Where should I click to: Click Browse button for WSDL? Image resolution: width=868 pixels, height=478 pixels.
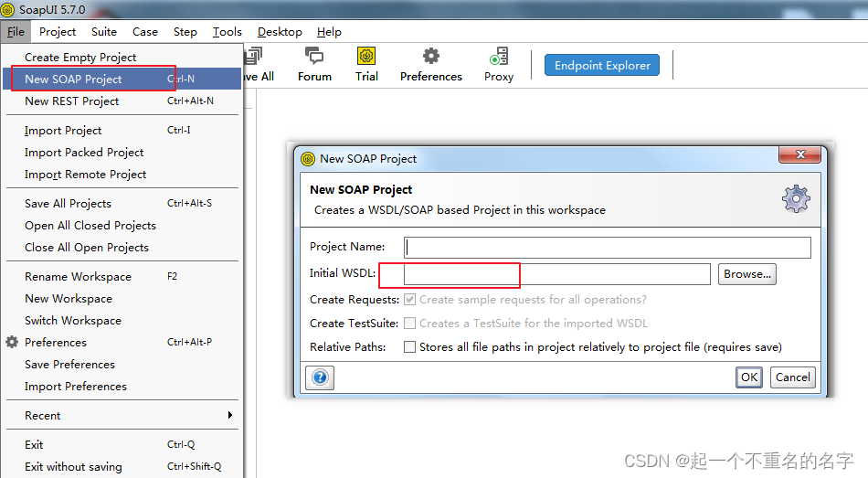tap(746, 274)
